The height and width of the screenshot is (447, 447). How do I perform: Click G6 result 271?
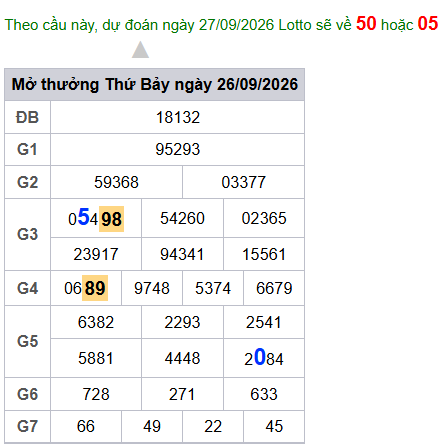pos(182,394)
